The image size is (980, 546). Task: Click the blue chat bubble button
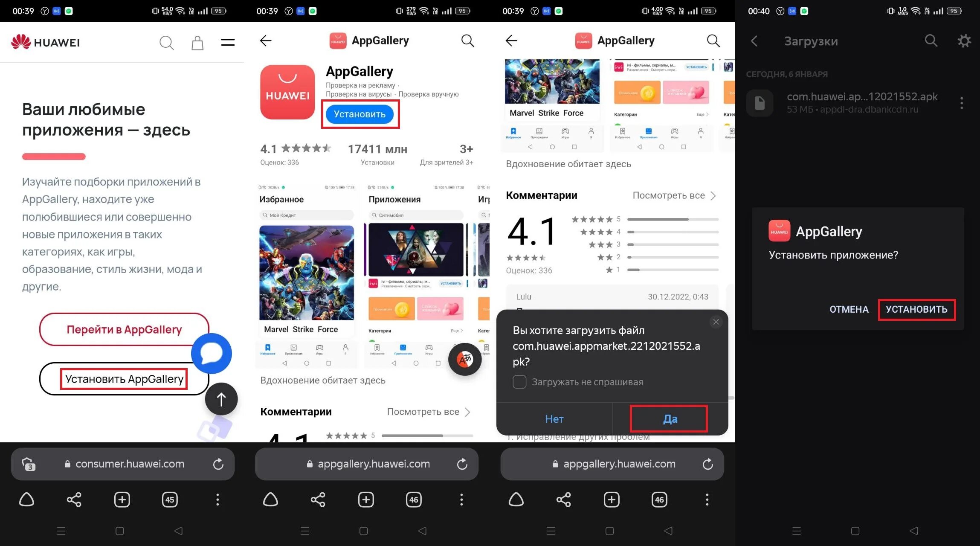click(212, 353)
